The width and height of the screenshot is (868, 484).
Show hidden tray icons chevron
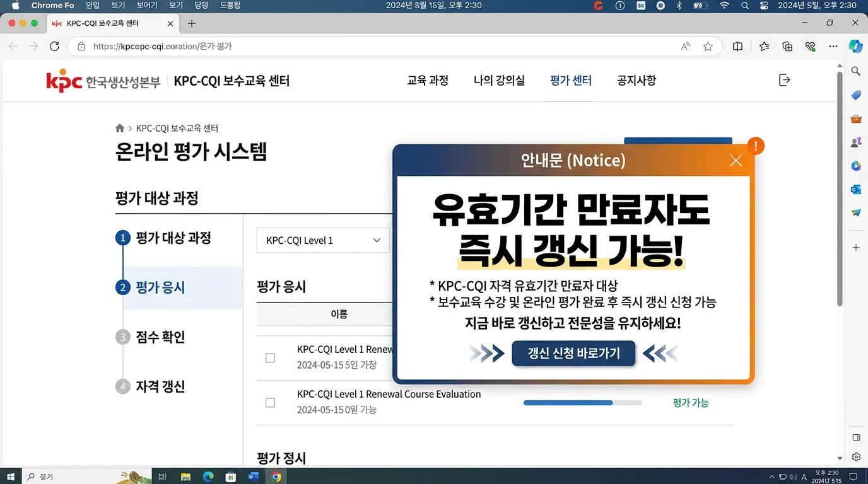[772, 476]
